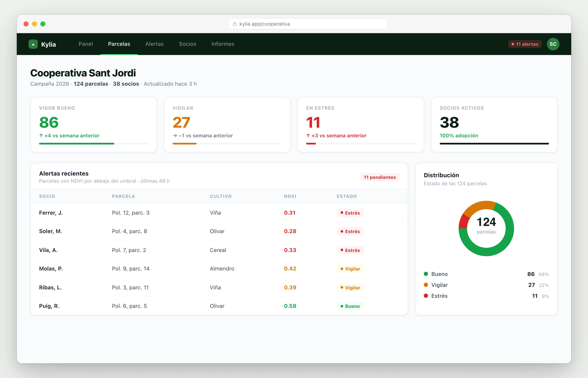The width and height of the screenshot is (588, 378).
Task: Click the 124 parcelas donut chart
Action: [x=486, y=228]
